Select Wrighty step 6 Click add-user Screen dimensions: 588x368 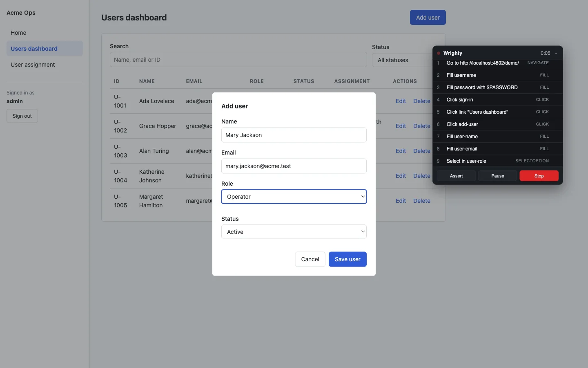coord(497,124)
